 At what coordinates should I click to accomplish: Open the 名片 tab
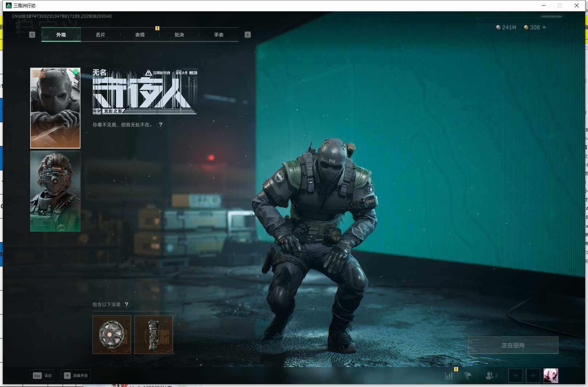pyautogui.click(x=100, y=35)
